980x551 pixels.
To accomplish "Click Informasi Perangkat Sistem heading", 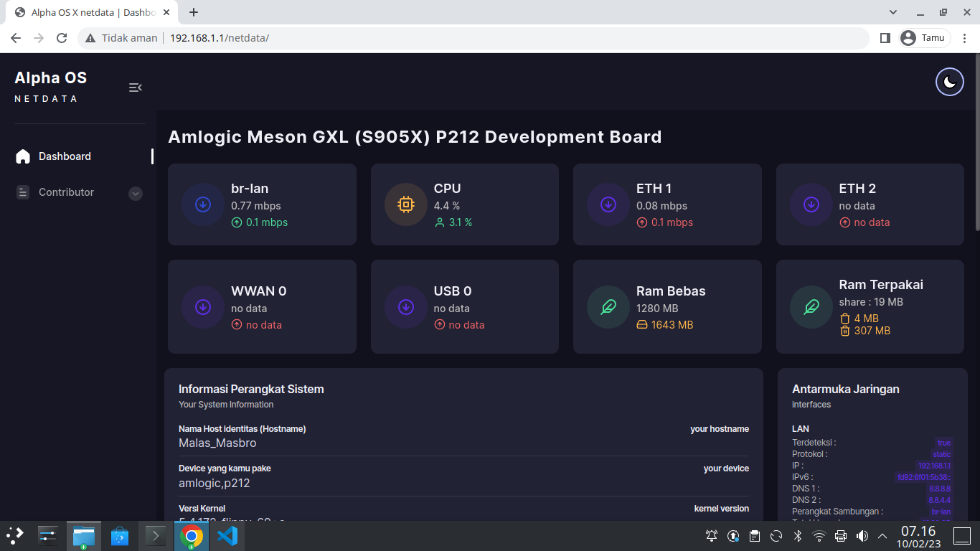I will coord(251,389).
